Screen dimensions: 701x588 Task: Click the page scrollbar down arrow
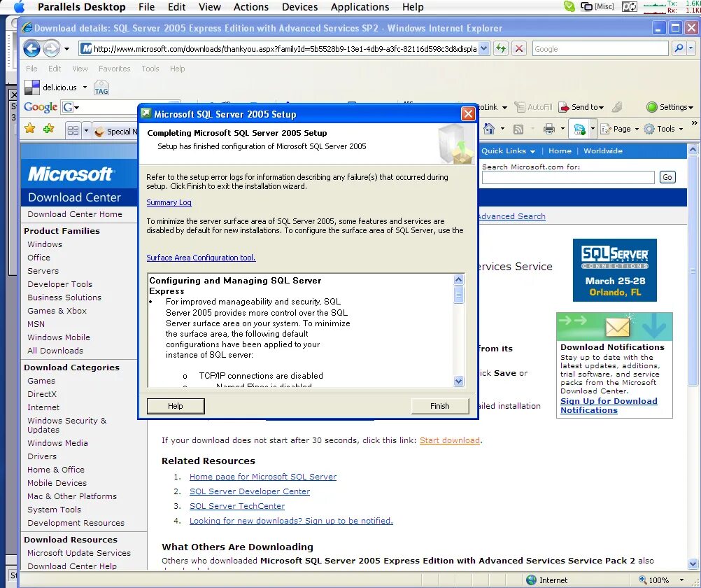(x=693, y=563)
